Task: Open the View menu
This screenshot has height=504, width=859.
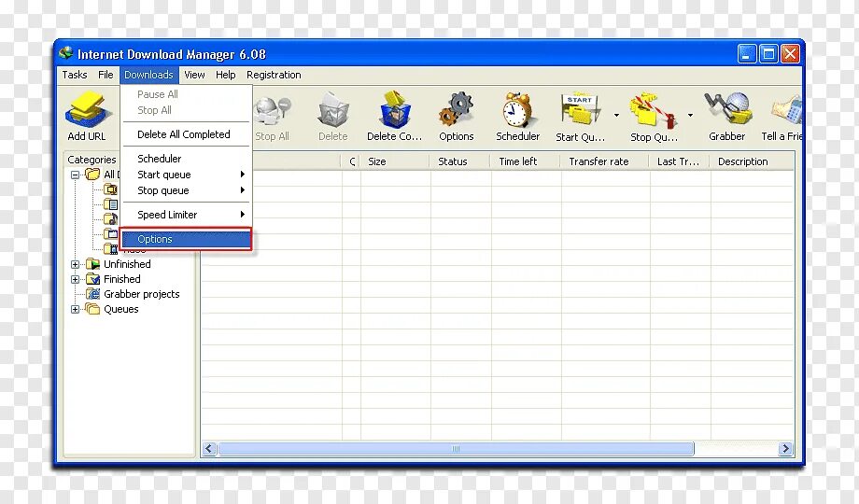Action: [194, 75]
